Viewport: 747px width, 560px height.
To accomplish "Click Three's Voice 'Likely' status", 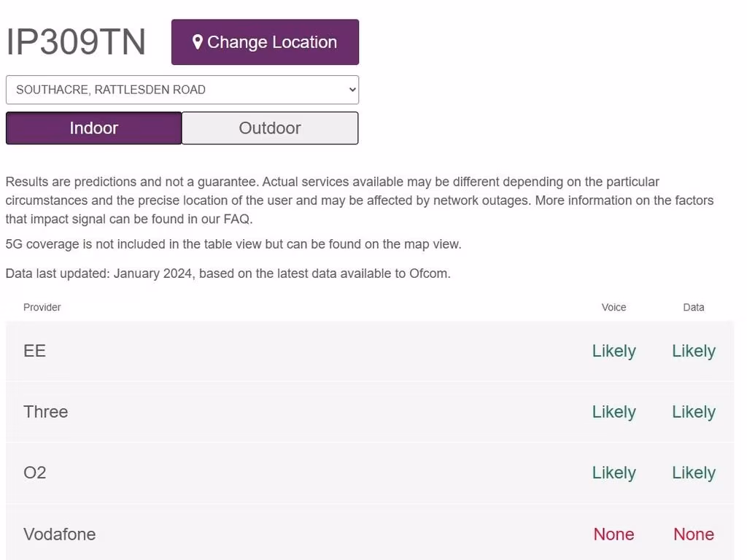I will click(x=614, y=412).
